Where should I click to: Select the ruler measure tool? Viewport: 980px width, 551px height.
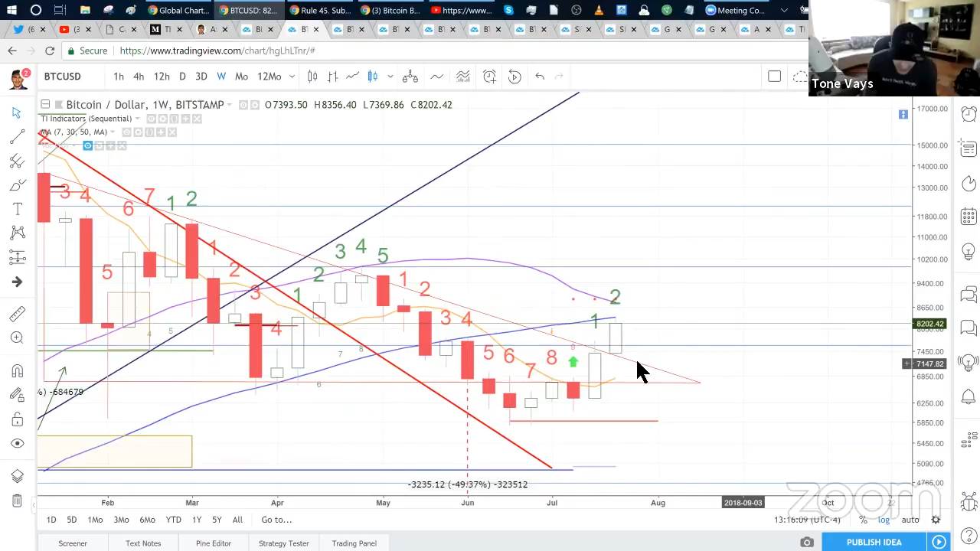17,314
